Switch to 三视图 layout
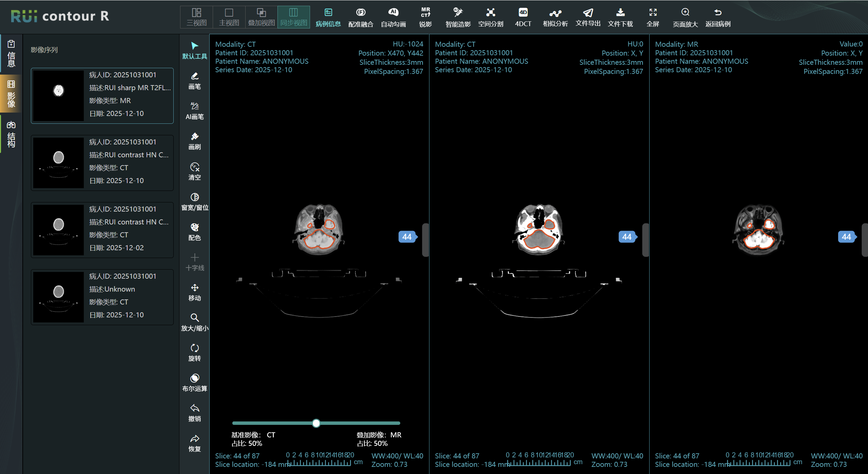 tap(196, 17)
